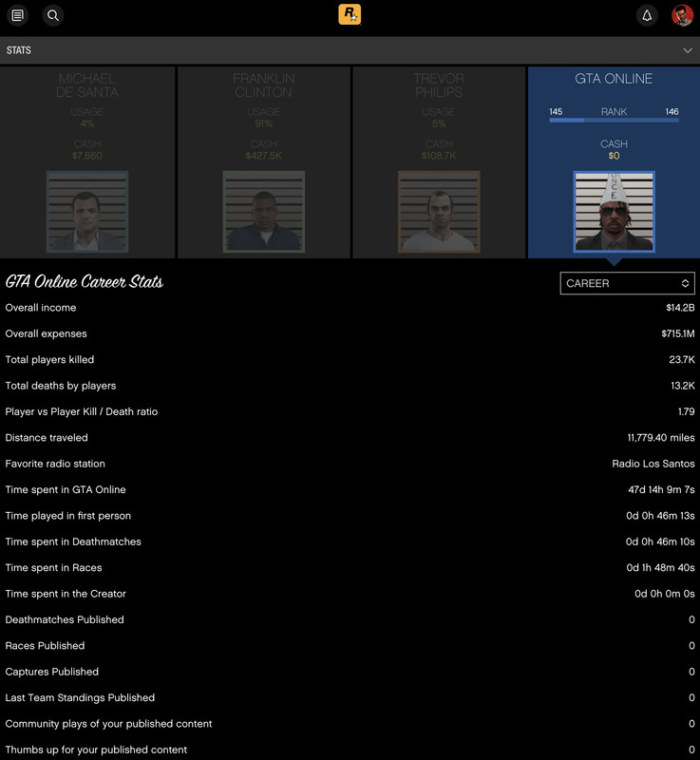Select the Trevor Philips character tab
Screen dimensions: 700x760
[x=439, y=162]
